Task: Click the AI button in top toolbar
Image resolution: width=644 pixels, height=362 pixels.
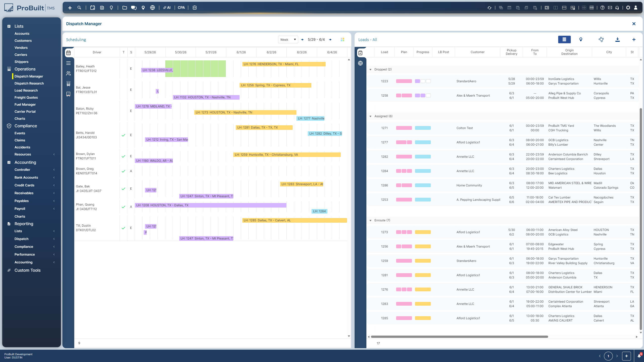Action: pos(167,8)
